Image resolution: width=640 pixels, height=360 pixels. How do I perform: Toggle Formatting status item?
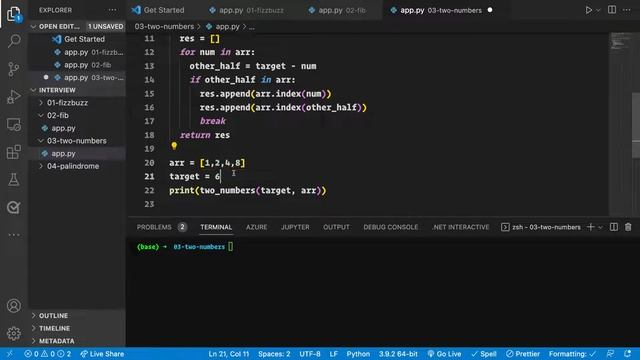(573, 354)
